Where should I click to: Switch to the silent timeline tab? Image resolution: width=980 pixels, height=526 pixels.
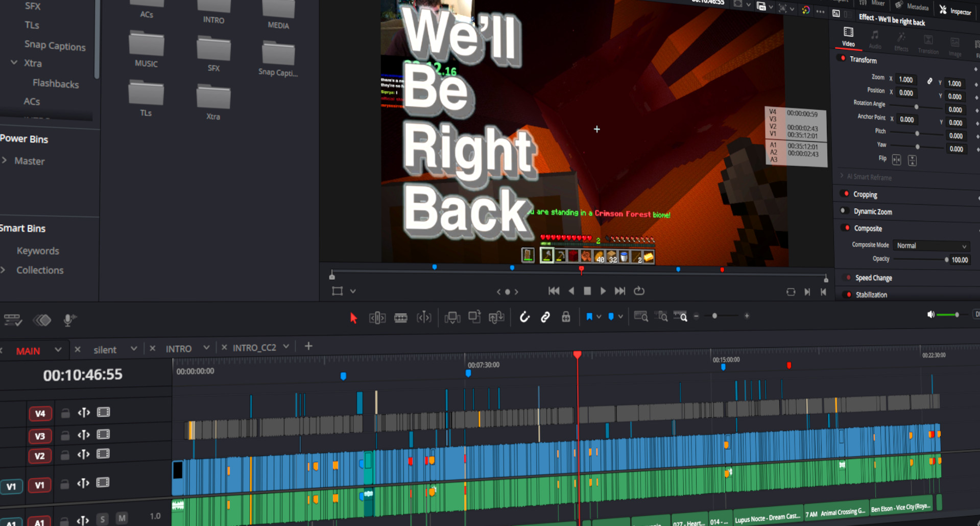105,350
